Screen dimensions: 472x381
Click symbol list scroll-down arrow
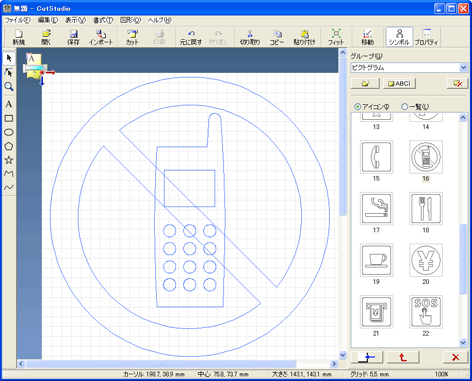pos(463,342)
